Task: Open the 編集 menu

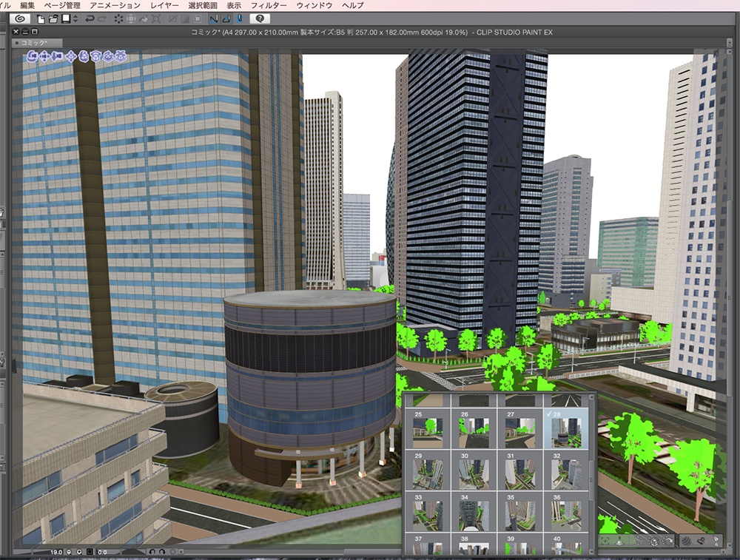Action: pos(27,5)
